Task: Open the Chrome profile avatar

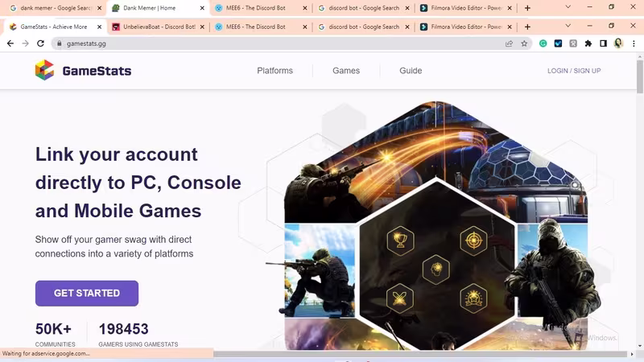Action: 618,43
